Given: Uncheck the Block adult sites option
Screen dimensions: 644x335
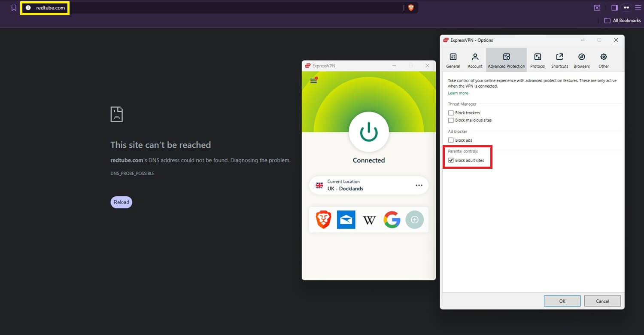Looking at the screenshot, I should pyautogui.click(x=451, y=160).
